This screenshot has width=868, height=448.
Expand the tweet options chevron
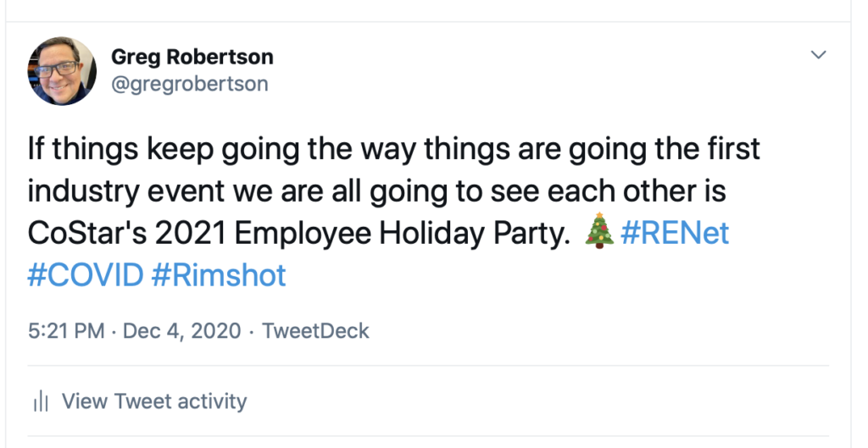[x=818, y=56]
